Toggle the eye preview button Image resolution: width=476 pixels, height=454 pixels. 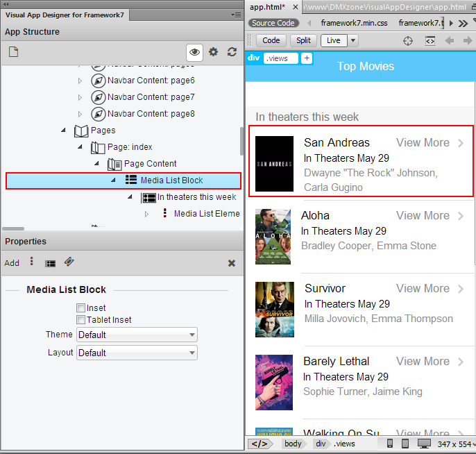tap(194, 52)
